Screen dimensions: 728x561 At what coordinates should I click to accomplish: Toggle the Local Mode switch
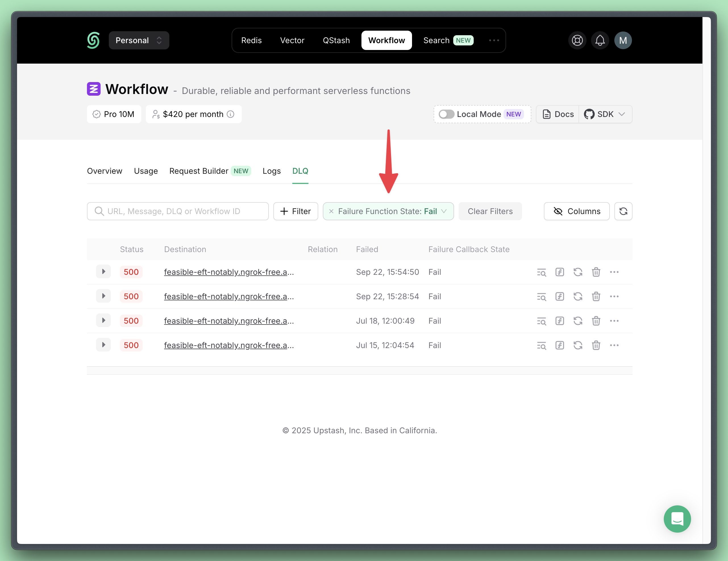point(446,114)
